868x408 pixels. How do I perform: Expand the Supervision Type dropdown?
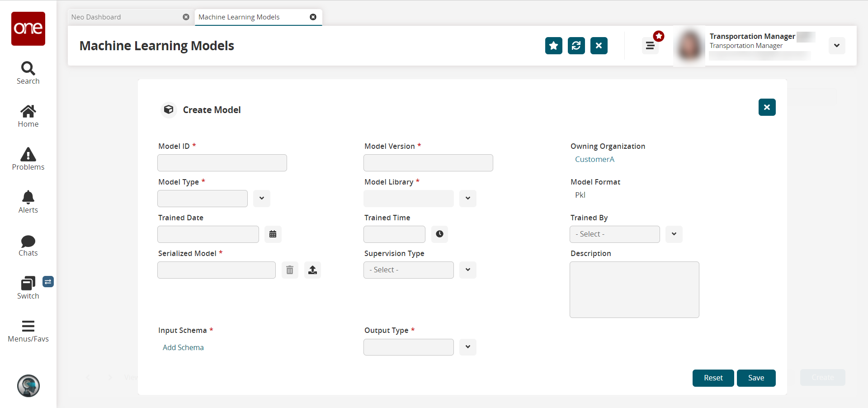coord(468,270)
